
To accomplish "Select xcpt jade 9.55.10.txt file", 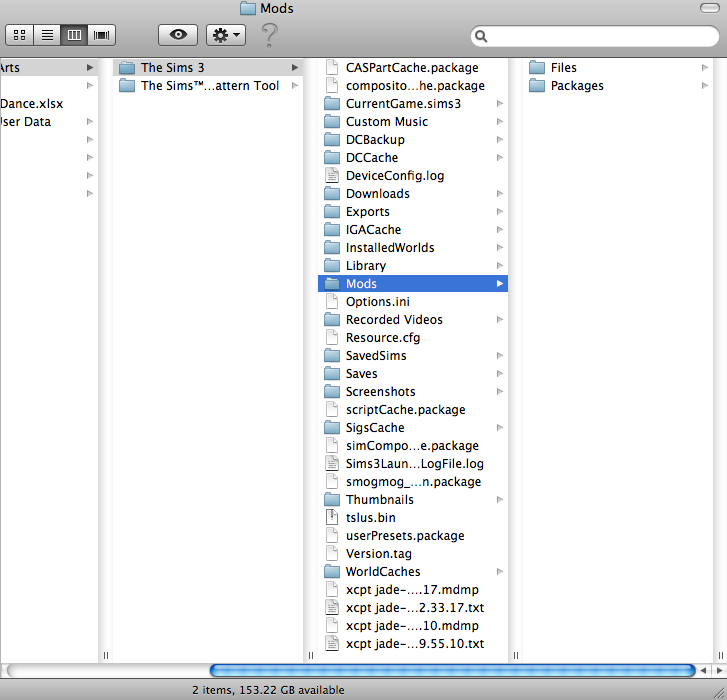I will click(x=413, y=644).
